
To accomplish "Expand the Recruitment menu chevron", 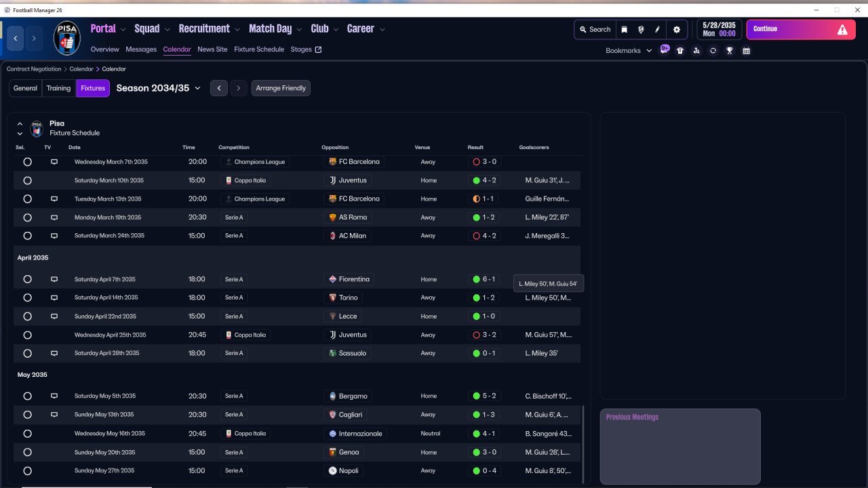I will [237, 29].
